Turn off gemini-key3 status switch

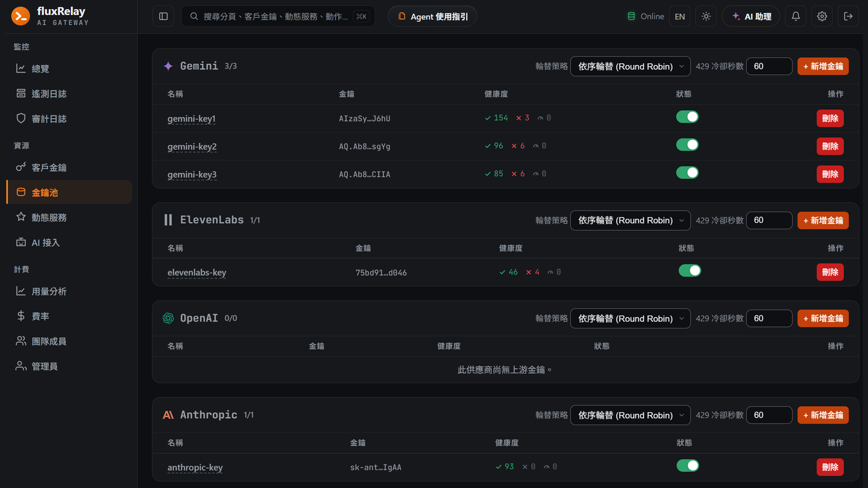click(x=687, y=173)
